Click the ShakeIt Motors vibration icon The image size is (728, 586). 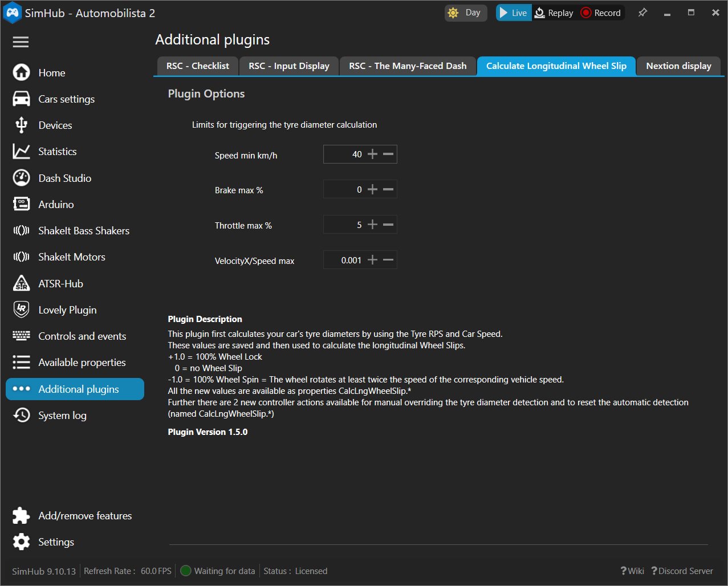pyautogui.click(x=21, y=257)
